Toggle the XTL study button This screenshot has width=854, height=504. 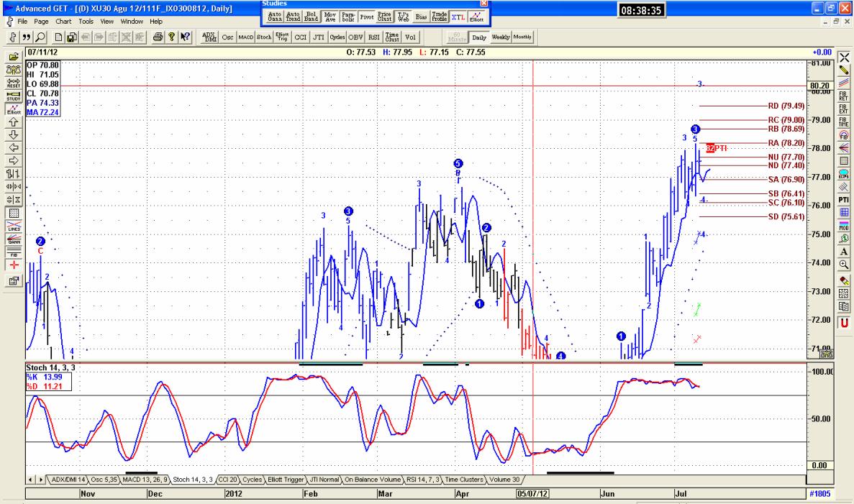coord(458,17)
